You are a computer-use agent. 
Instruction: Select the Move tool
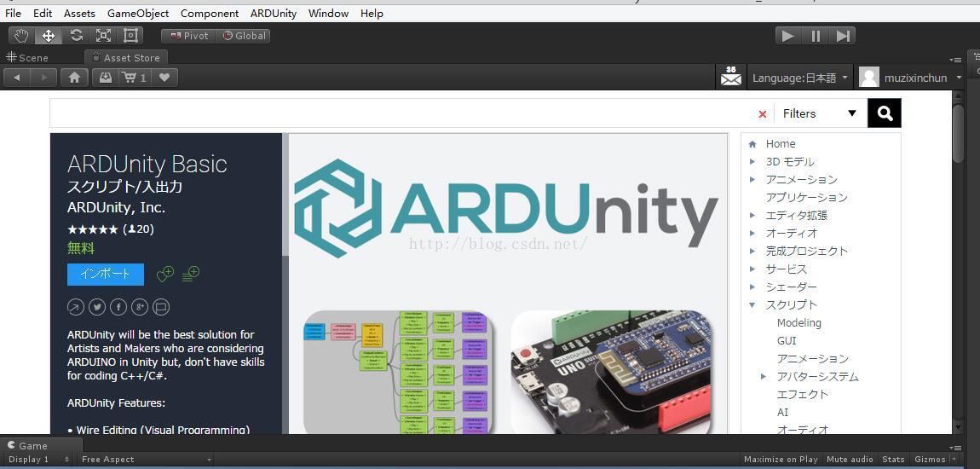click(x=49, y=36)
